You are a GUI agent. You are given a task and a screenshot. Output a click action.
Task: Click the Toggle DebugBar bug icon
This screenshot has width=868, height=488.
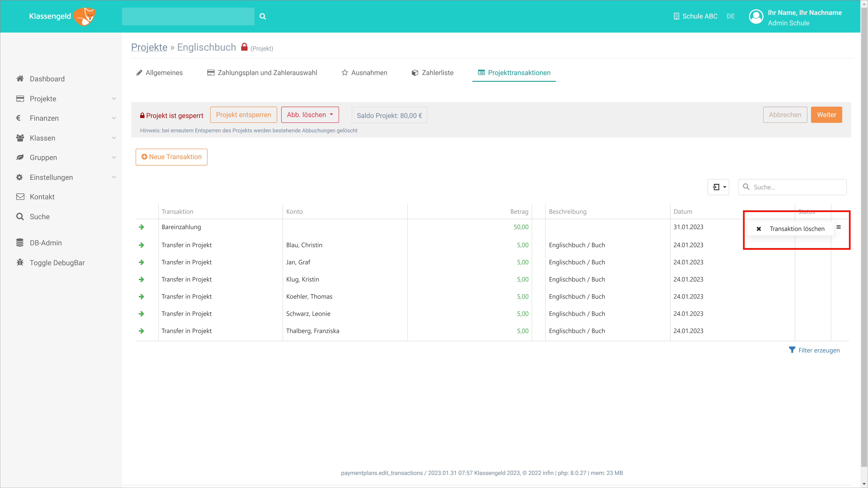(20, 262)
